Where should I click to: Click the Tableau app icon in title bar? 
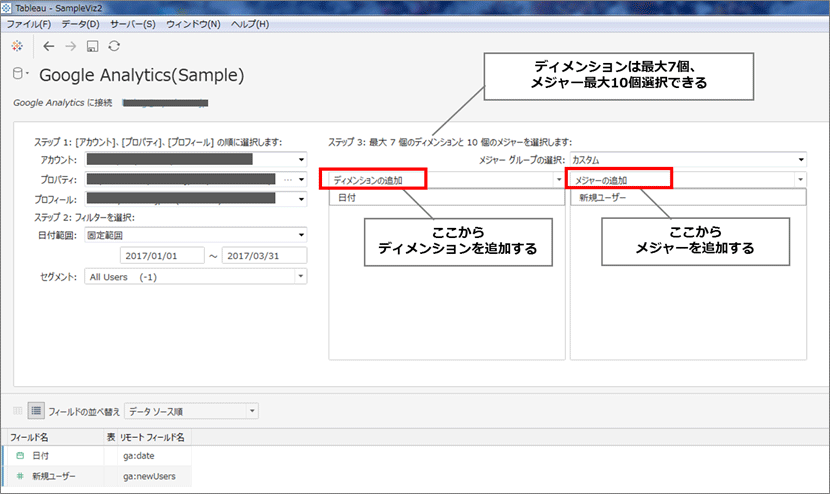(6, 8)
